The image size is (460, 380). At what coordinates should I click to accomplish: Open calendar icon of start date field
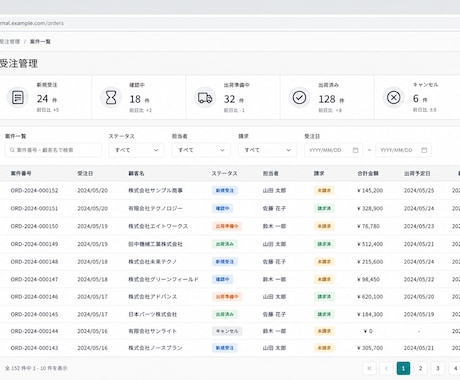point(356,150)
